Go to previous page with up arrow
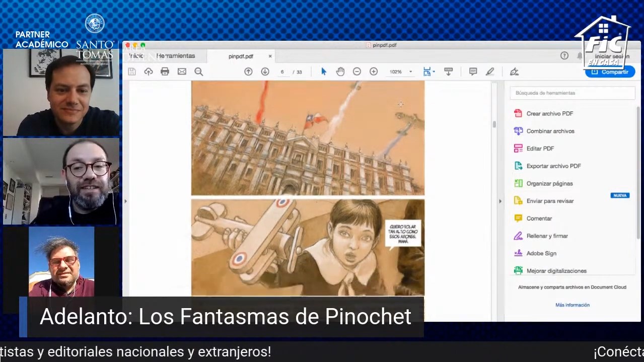Screen dimensions: 644x362 coord(248,71)
